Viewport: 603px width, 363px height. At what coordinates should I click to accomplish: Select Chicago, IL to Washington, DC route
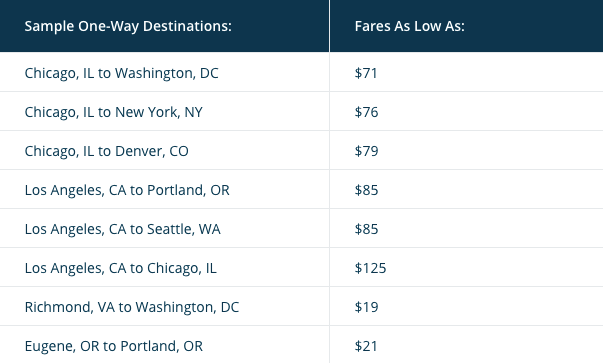(x=122, y=73)
